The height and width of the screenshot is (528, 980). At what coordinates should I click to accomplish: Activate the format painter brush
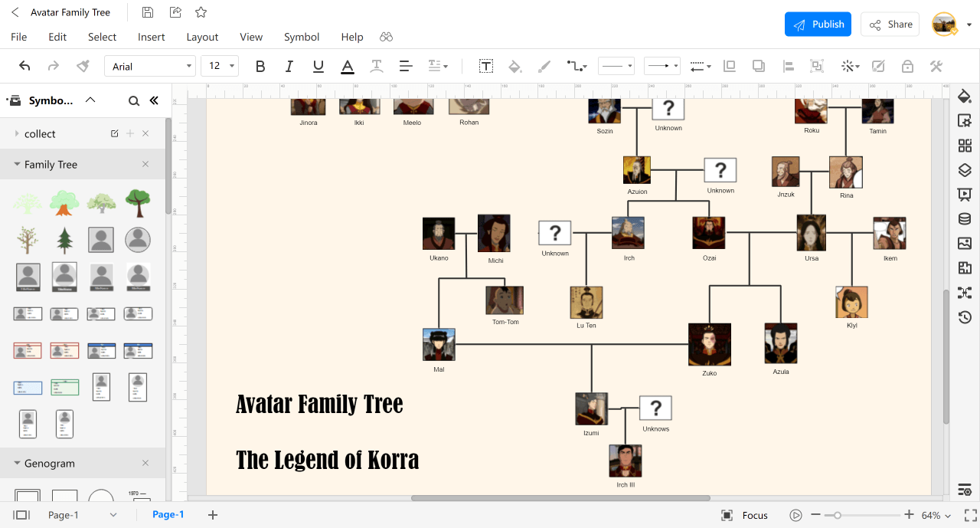point(83,66)
